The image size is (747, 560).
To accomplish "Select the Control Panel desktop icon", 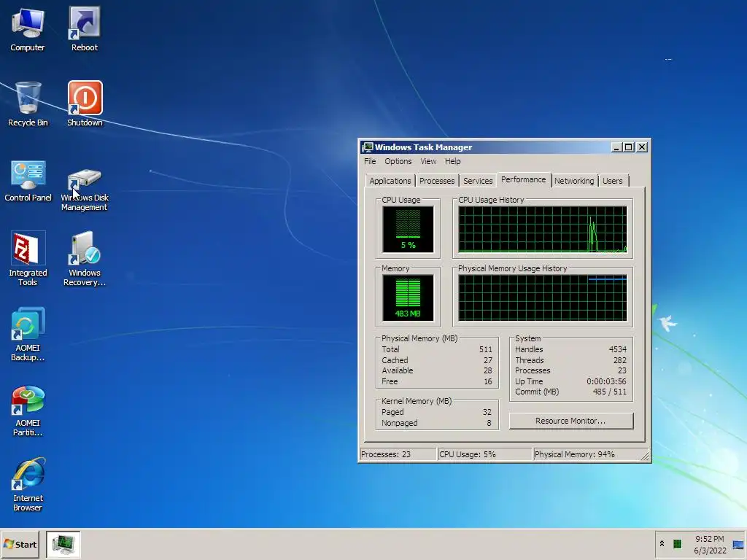I will pos(28,181).
